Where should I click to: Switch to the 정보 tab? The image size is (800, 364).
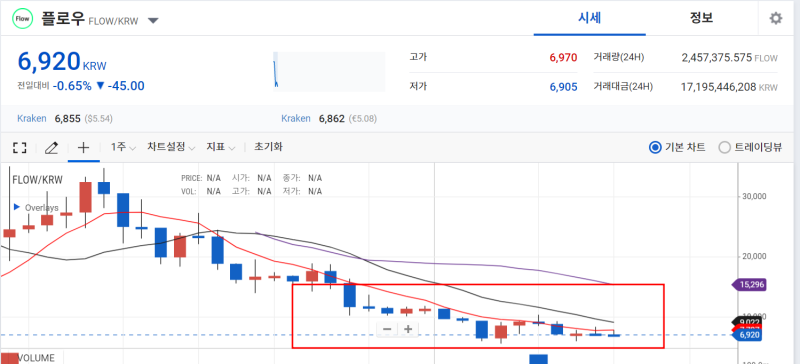point(702,18)
